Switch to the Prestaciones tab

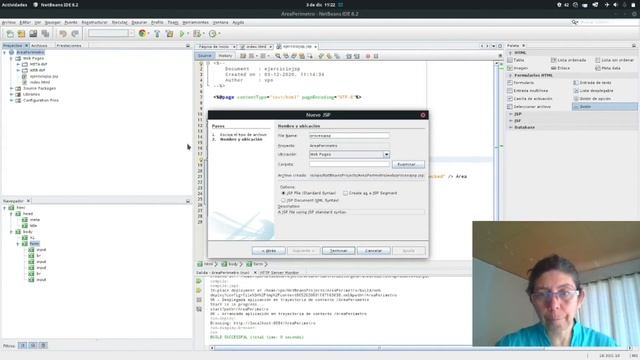69,46
